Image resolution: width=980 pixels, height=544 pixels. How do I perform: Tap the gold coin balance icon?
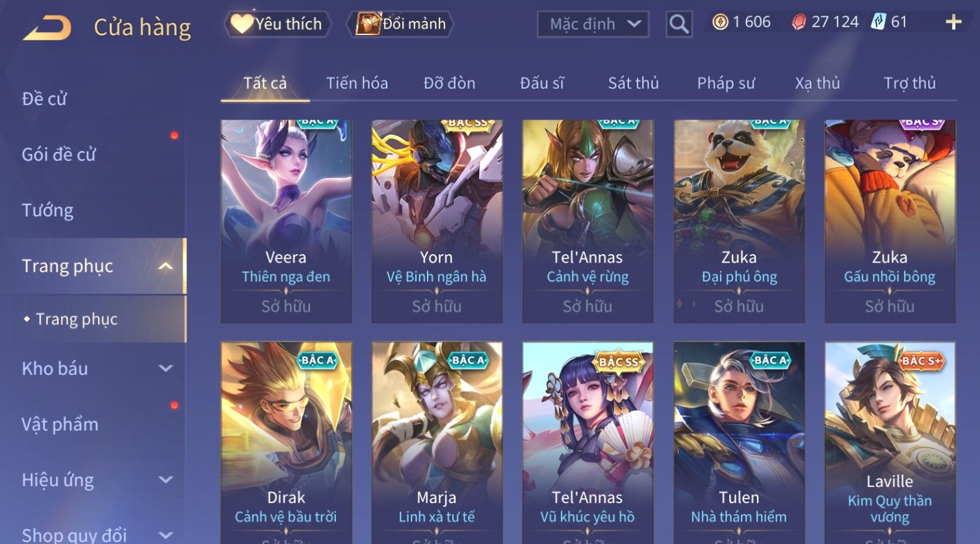click(720, 22)
